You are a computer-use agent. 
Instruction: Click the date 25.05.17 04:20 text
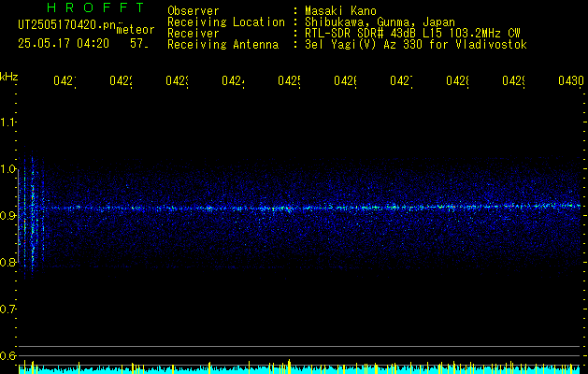64,44
